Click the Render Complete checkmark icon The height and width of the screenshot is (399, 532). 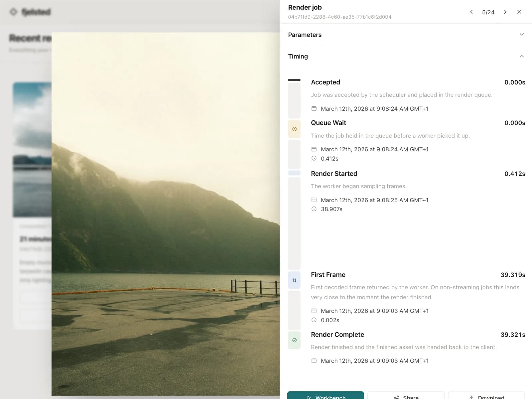(294, 340)
